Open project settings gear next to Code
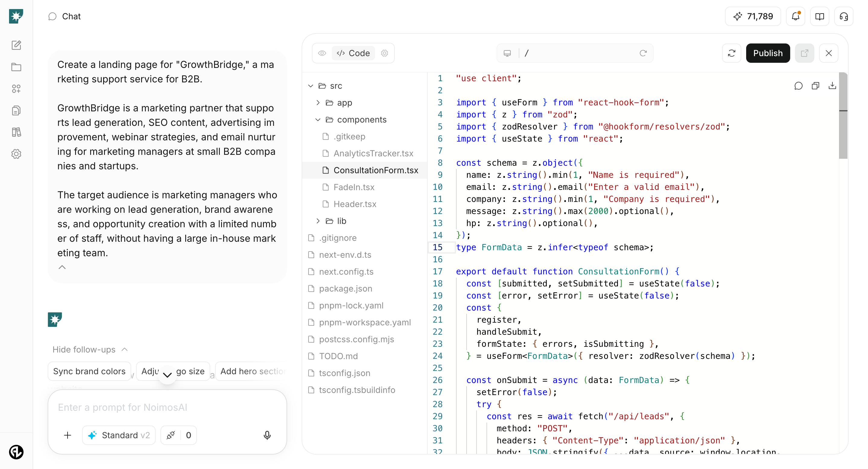868x469 pixels. click(x=385, y=53)
